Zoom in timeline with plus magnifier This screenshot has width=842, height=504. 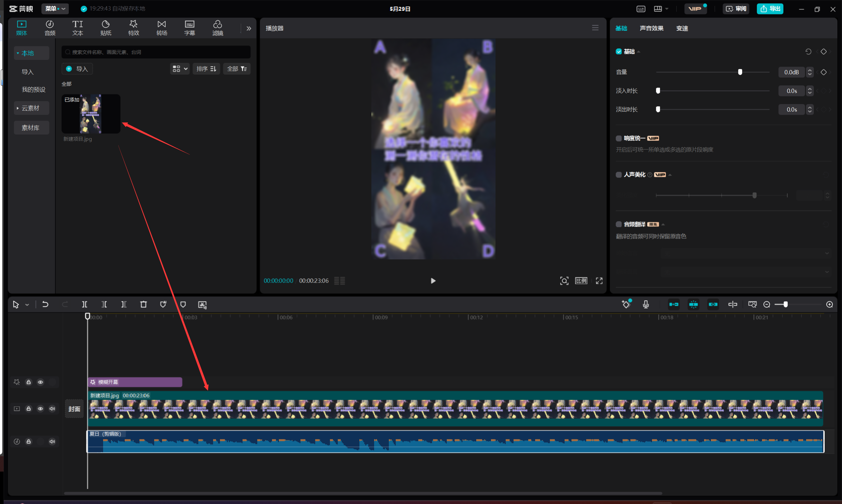[830, 304]
